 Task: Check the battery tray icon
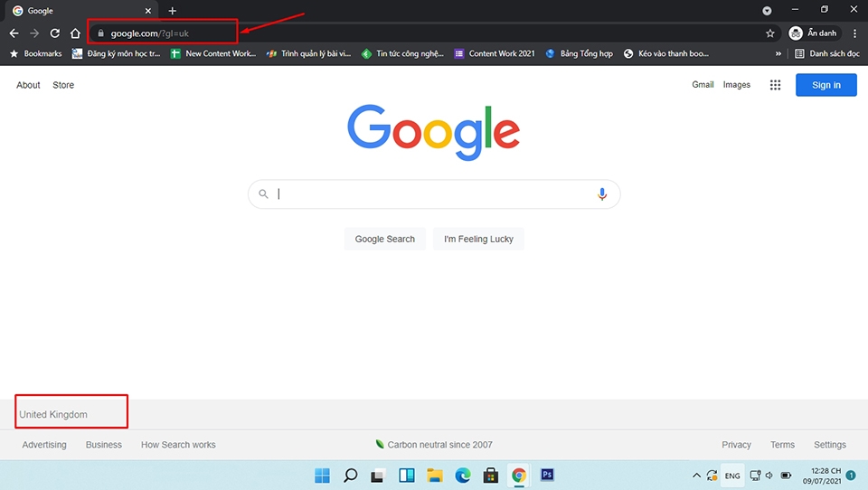click(x=786, y=476)
